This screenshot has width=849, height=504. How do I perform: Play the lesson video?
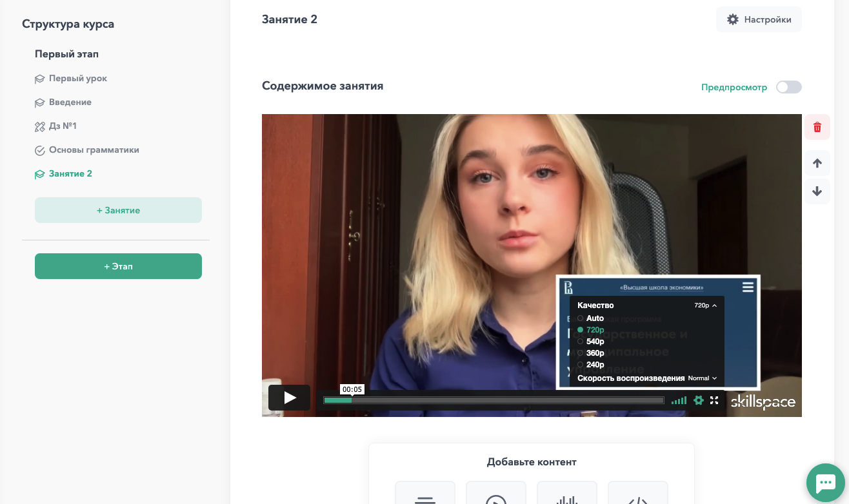tap(290, 398)
